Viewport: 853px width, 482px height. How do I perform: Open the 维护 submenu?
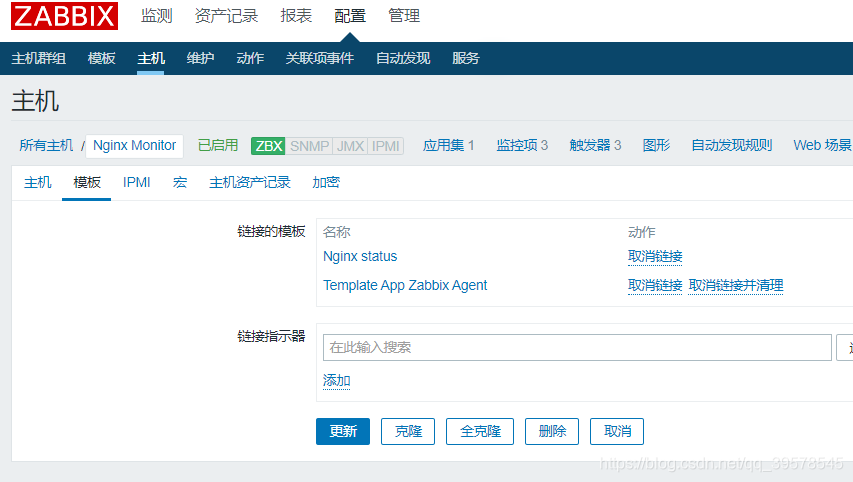(x=200, y=58)
